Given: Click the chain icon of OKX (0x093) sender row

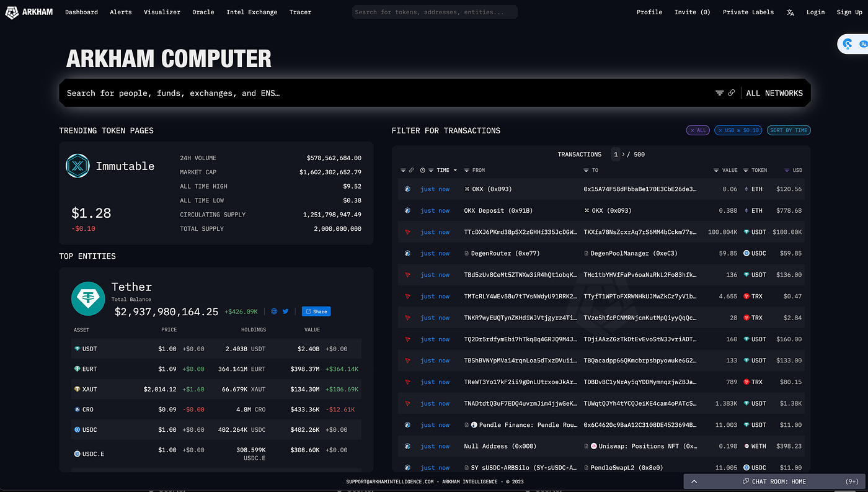Looking at the screenshot, I should tap(407, 189).
